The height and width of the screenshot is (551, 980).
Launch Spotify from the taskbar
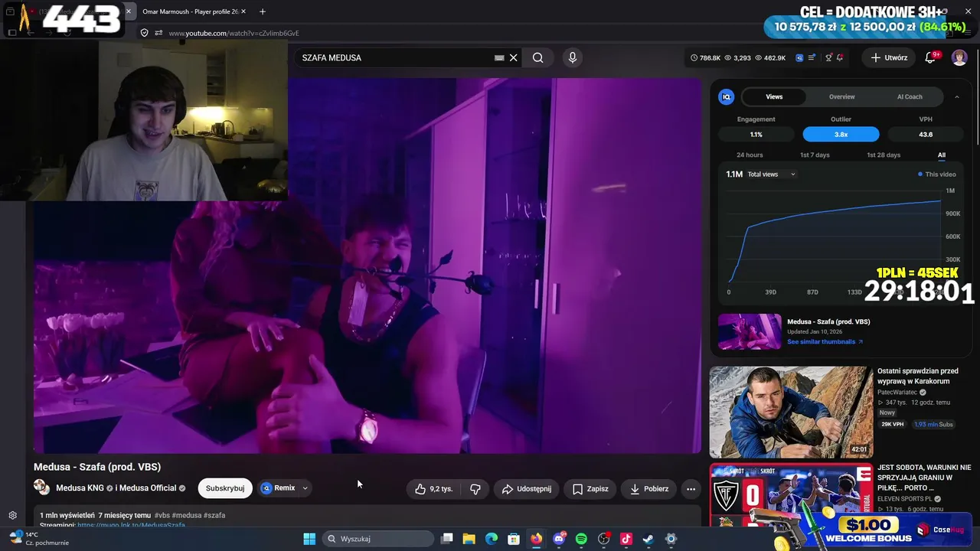click(x=581, y=539)
